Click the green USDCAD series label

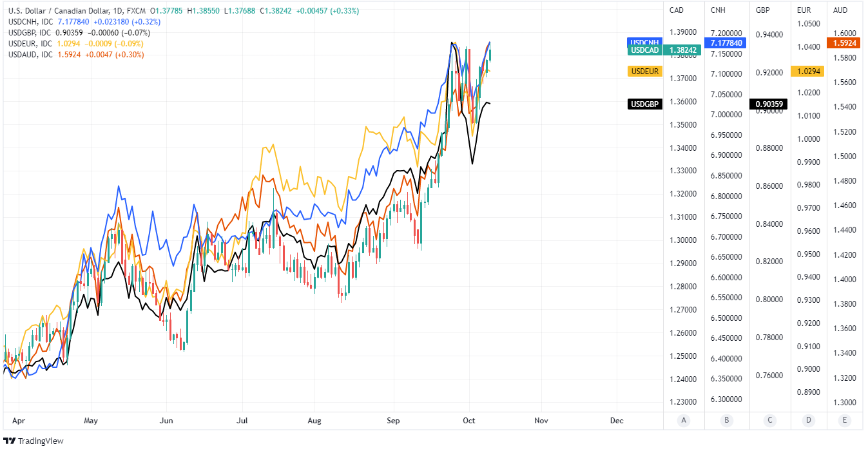645,50
